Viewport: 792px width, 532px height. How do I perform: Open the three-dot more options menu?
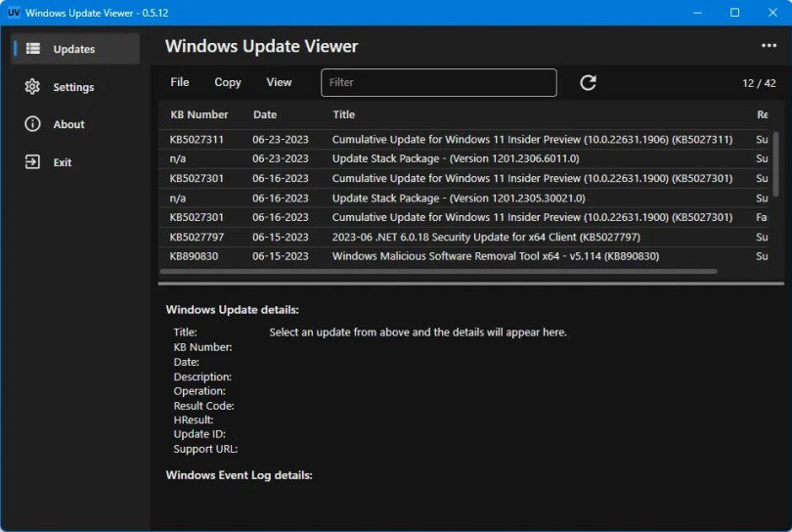769,46
